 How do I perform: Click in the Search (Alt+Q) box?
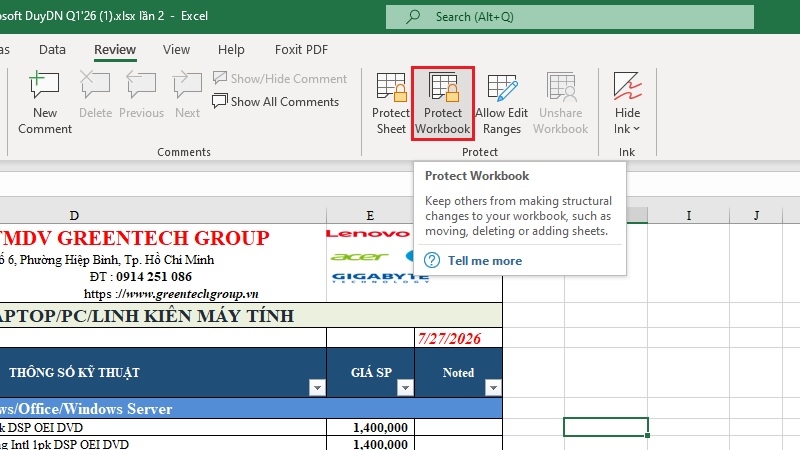pyautogui.click(x=570, y=17)
